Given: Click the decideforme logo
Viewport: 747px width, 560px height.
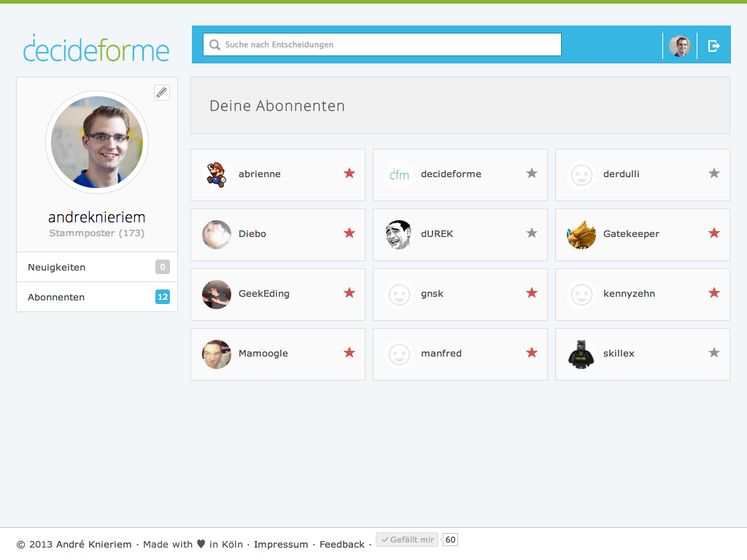Looking at the screenshot, I should pyautogui.click(x=96, y=48).
